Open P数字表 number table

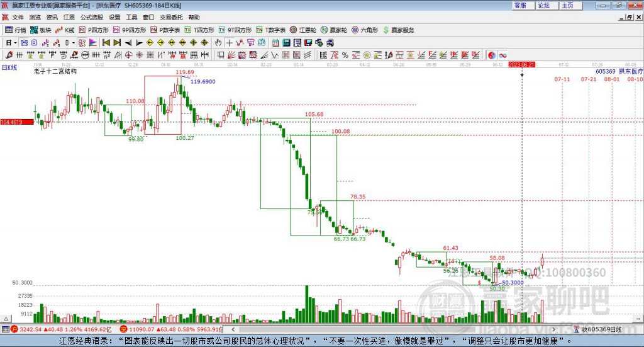coord(165,30)
